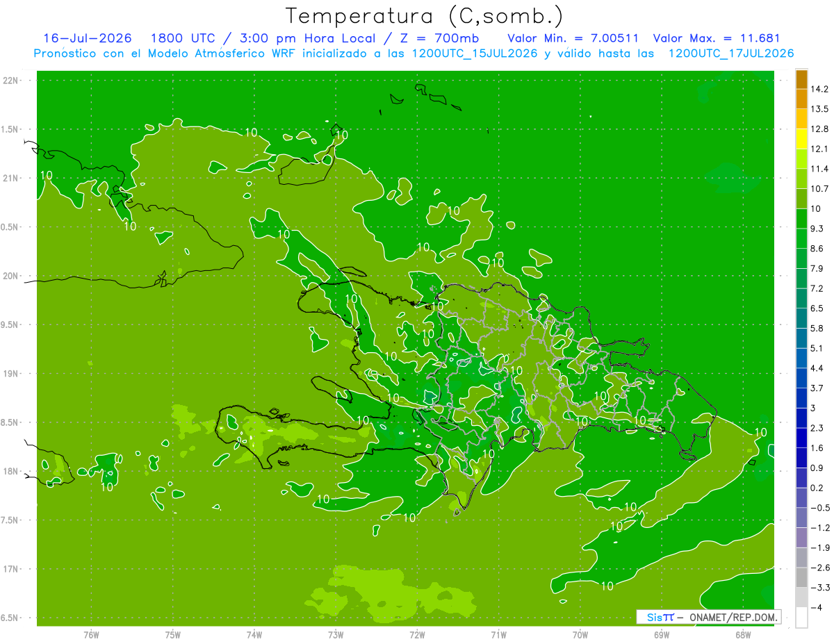Click the "Pronóstico con el Modelo Atmosférico WRF" subtitle
This screenshot has width=834, height=644.
[x=164, y=53]
